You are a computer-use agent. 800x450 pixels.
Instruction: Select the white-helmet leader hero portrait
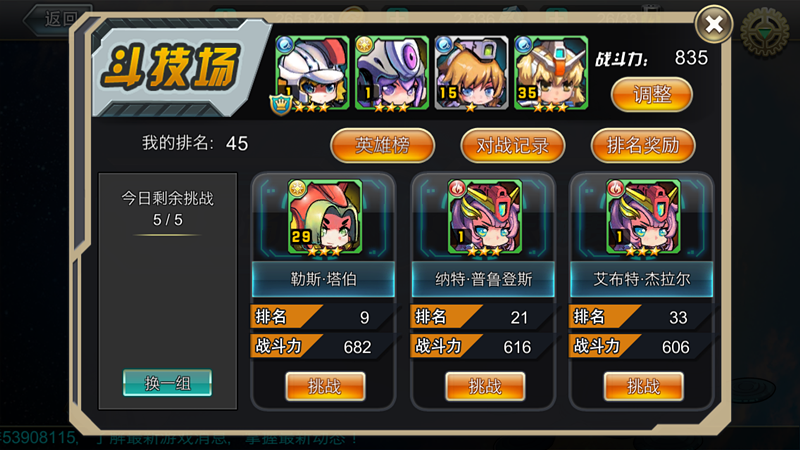(x=312, y=72)
